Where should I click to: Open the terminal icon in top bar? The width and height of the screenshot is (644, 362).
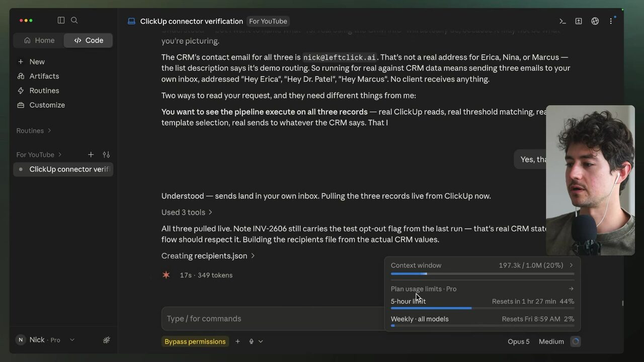click(562, 21)
